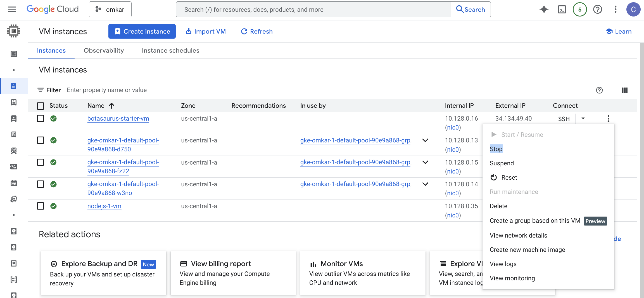The image size is (644, 298).
Task: Open the help question mark icon
Action: point(598,9)
